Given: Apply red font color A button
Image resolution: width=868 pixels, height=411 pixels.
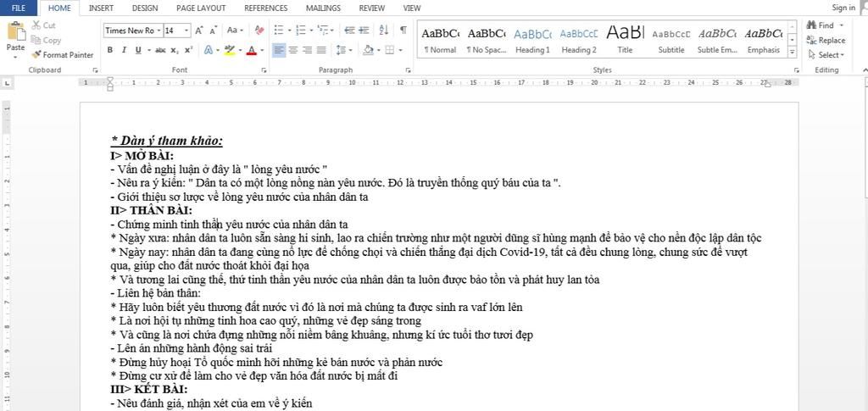Looking at the screenshot, I should [251, 50].
